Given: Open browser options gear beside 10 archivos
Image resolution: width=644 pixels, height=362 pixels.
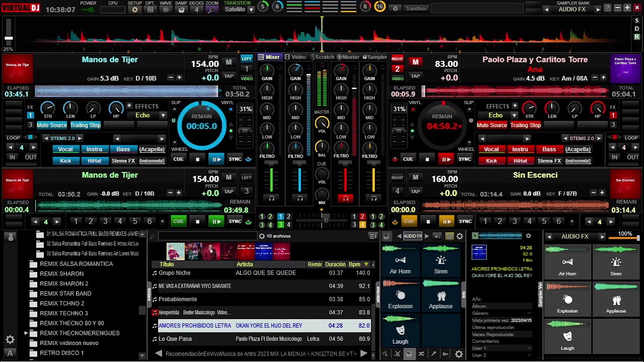Looking at the screenshot, I should pyautogui.click(x=262, y=236).
